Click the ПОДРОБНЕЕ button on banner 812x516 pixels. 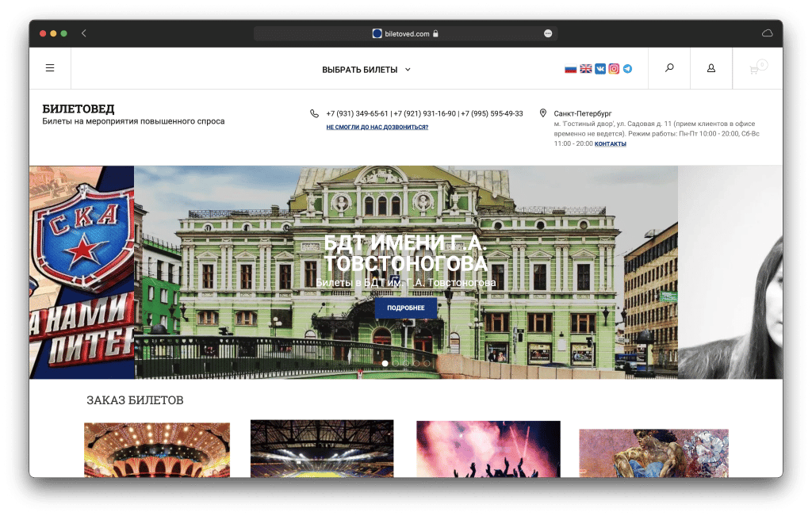405,308
